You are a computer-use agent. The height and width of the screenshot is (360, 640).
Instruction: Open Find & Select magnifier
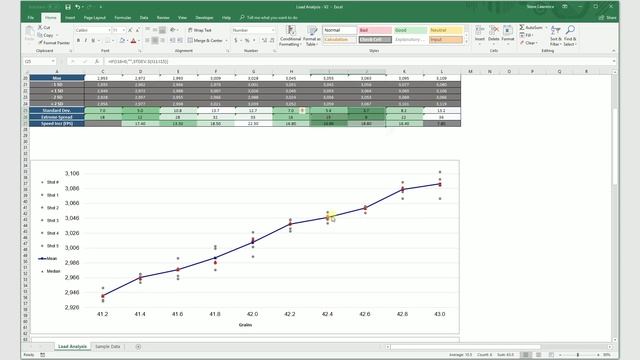click(x=570, y=36)
